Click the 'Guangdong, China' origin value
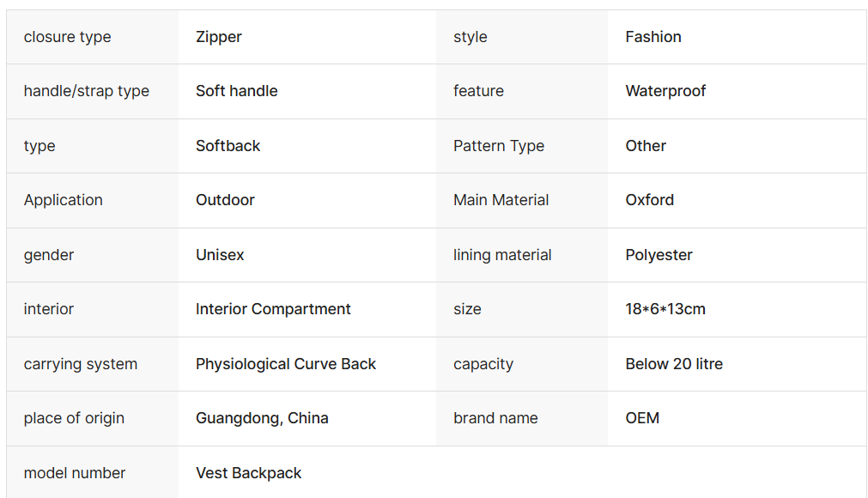This screenshot has height=498, width=868. click(262, 418)
